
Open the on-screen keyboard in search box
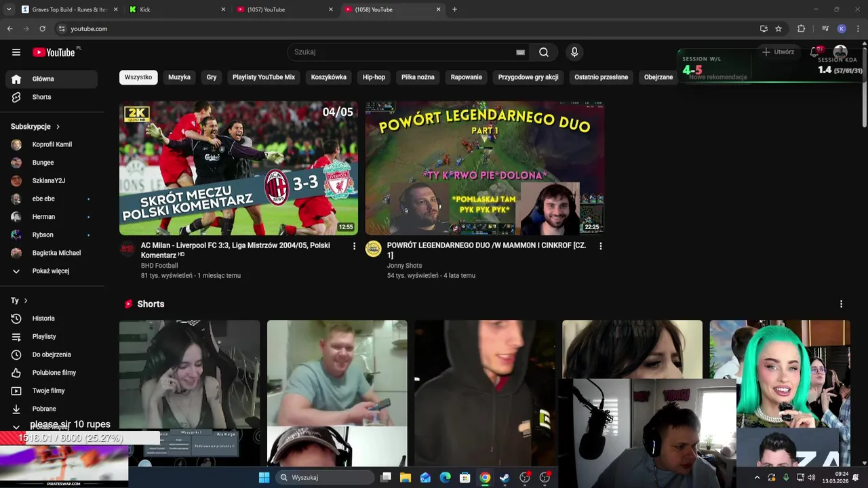tap(520, 52)
